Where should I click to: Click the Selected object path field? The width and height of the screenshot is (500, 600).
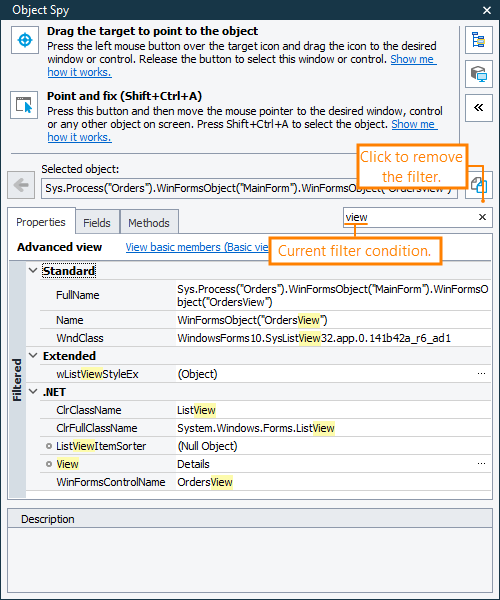coord(249,188)
